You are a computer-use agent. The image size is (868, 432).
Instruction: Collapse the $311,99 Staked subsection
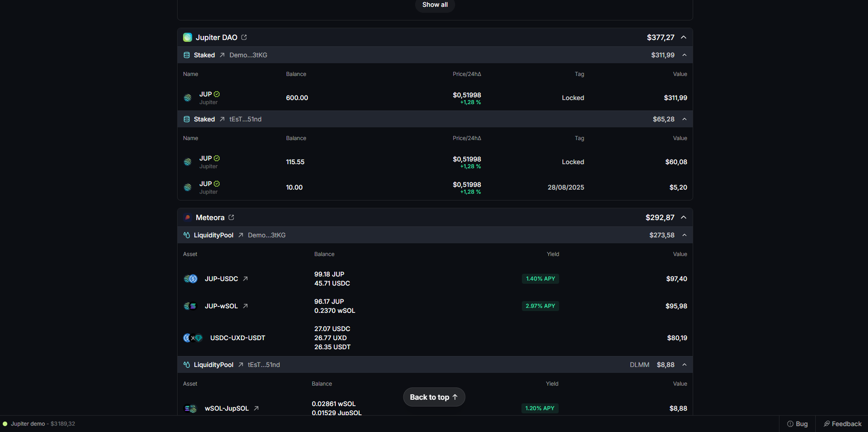(684, 55)
